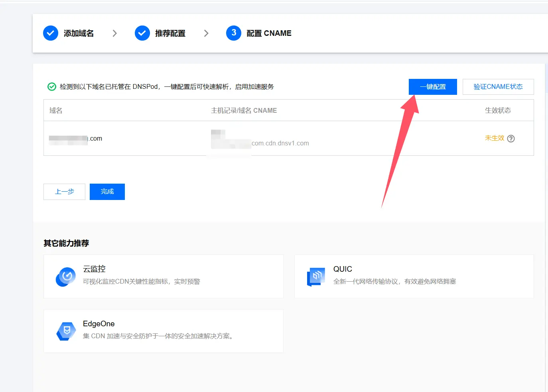Click the blue 完成 button
Viewport: 548px width, 392px height.
(x=107, y=192)
